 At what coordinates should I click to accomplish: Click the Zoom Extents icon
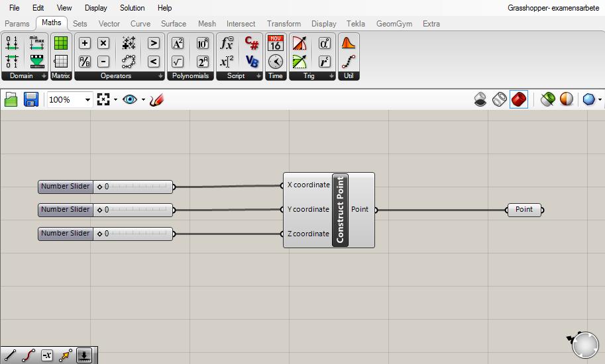103,99
